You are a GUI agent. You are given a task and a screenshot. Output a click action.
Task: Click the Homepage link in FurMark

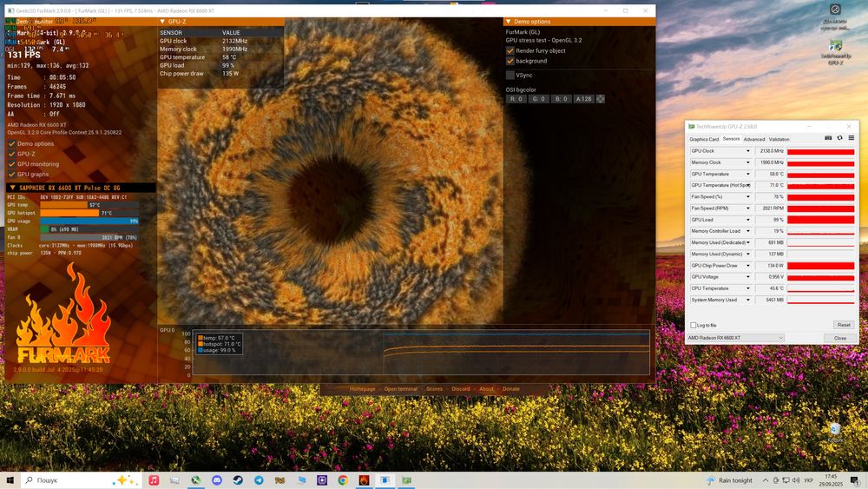[x=363, y=389]
